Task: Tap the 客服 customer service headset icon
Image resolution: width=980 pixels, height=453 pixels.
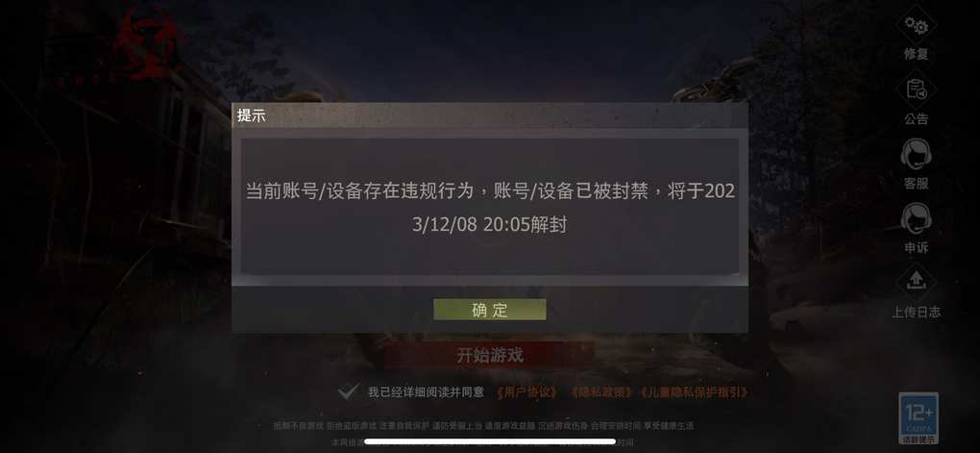Action: coord(916,155)
